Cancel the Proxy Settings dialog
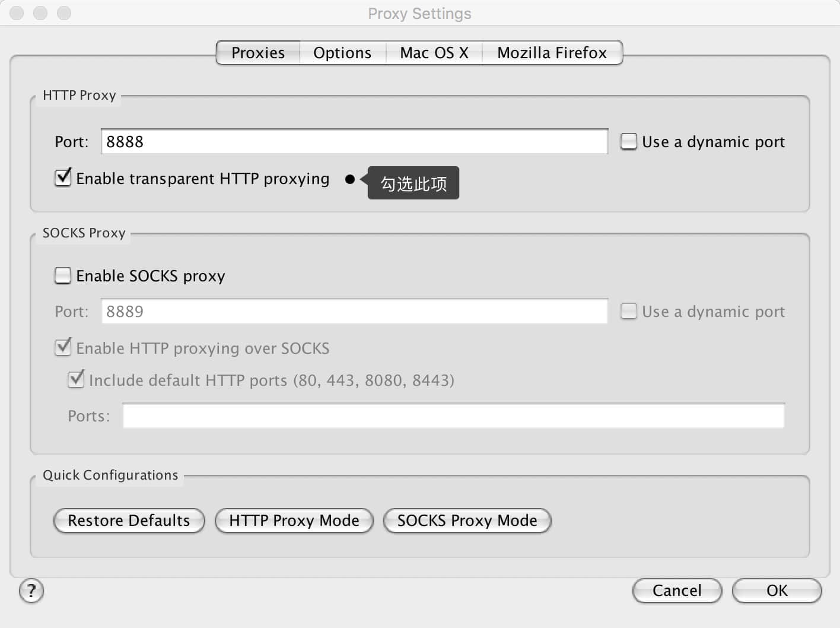840x628 pixels. coord(677,591)
